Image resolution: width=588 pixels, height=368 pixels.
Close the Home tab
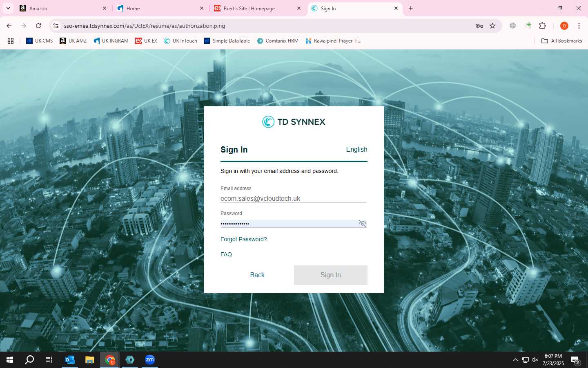202,8
